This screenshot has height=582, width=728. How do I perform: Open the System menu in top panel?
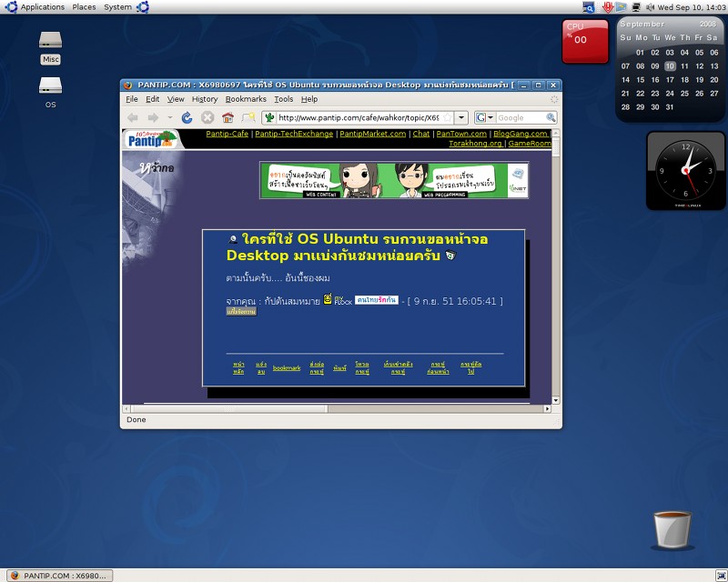117,7
